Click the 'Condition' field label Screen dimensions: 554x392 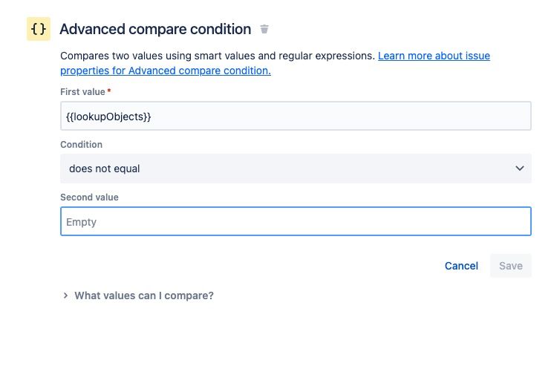coord(81,145)
